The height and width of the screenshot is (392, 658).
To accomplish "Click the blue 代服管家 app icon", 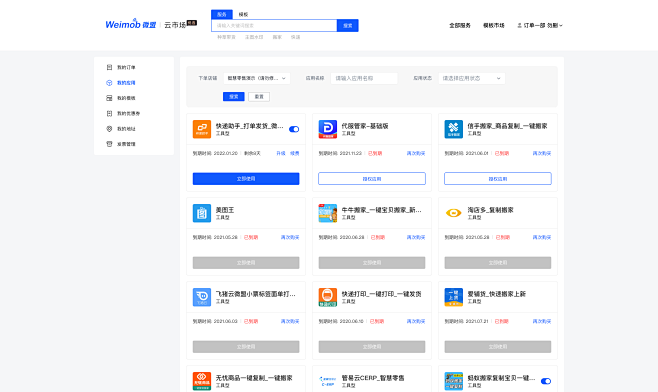I will click(328, 129).
